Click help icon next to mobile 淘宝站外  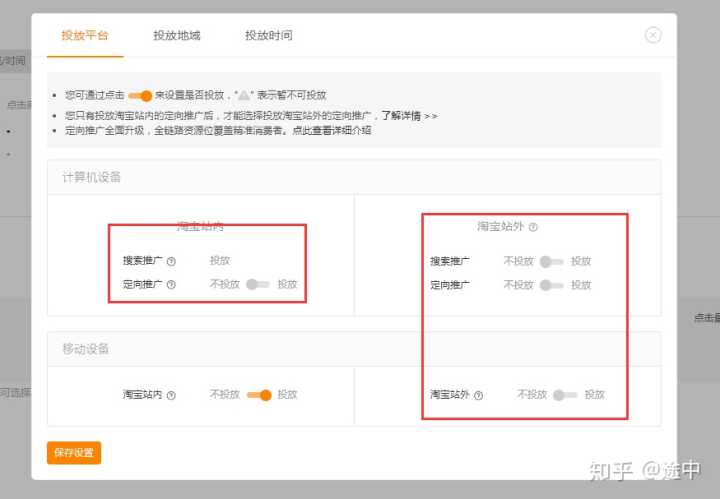coord(478,396)
